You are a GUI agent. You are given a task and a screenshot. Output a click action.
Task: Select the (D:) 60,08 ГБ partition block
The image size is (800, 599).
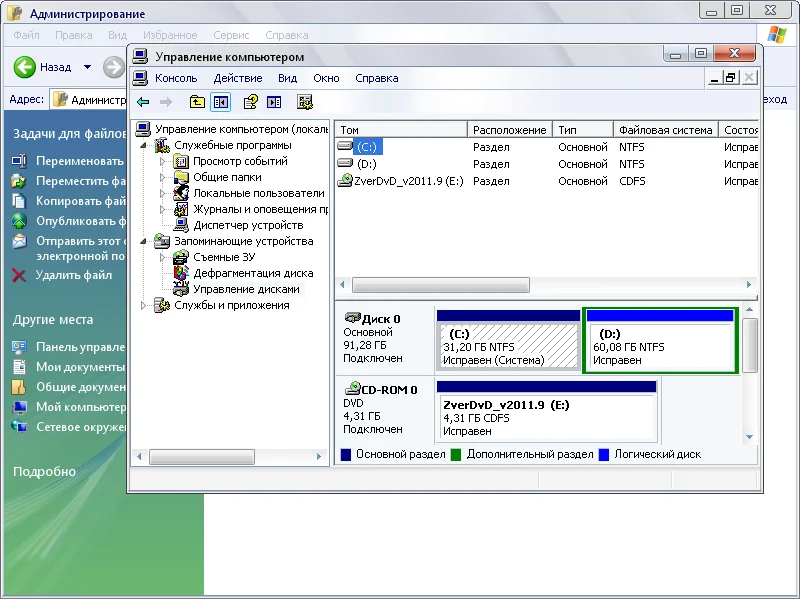(660, 347)
